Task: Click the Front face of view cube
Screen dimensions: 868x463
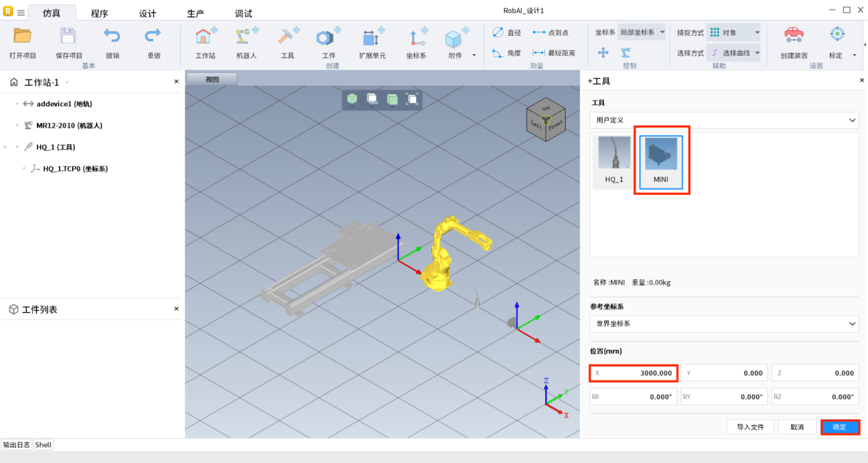Action: click(555, 124)
